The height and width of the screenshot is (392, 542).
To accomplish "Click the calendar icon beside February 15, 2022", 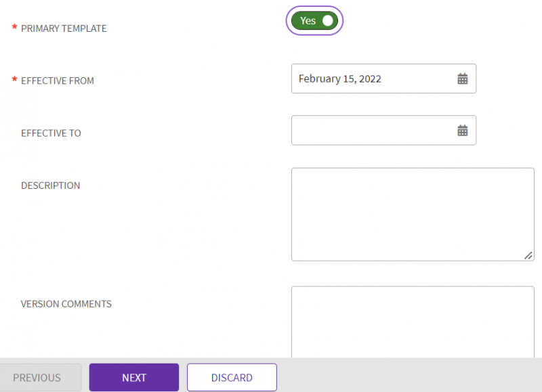I will 463,79.
